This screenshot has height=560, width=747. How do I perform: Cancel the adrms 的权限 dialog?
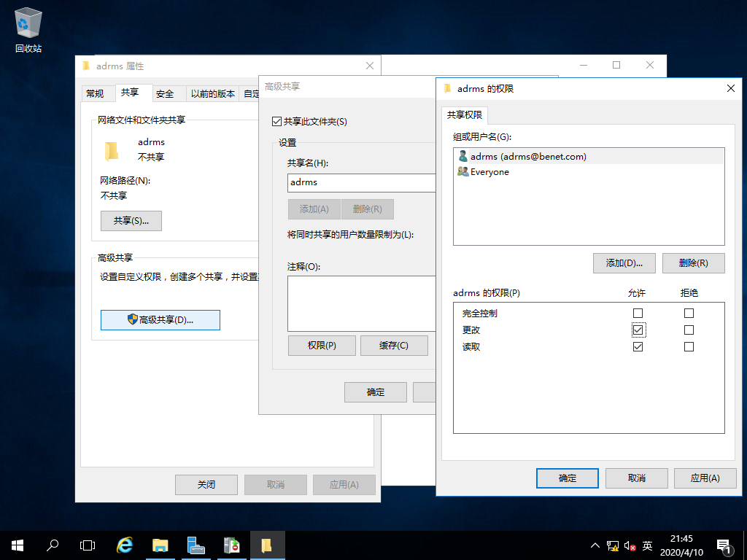[x=636, y=478]
